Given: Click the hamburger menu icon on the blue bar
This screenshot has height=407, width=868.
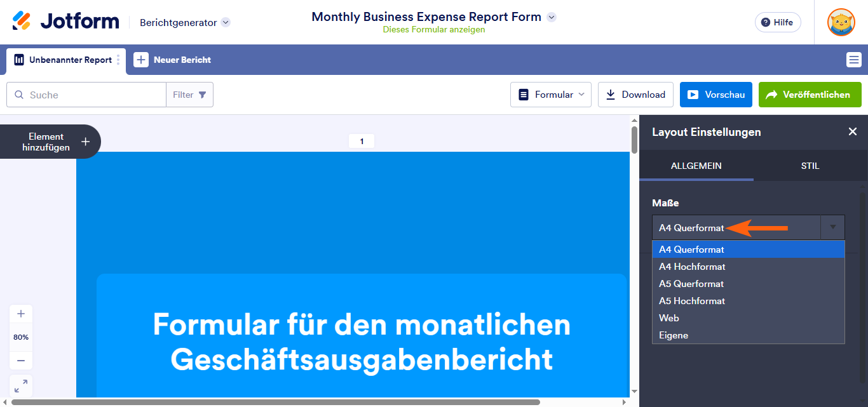Looking at the screenshot, I should (x=854, y=60).
